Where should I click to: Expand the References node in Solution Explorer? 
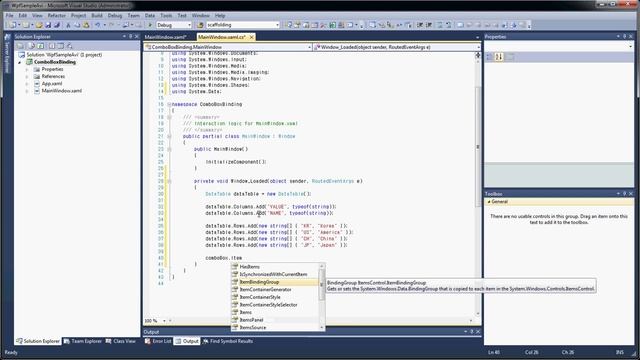[27, 76]
